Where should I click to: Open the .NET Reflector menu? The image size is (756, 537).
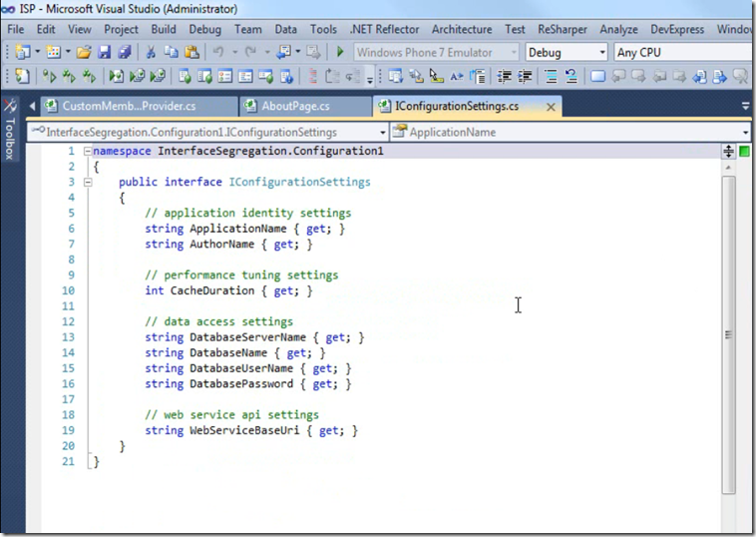coord(384,29)
